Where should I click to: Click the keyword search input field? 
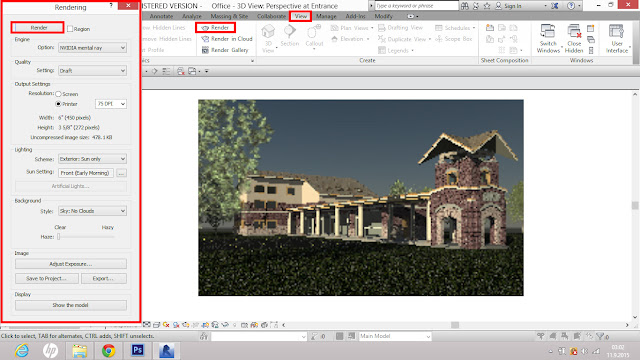pyautogui.click(x=416, y=6)
